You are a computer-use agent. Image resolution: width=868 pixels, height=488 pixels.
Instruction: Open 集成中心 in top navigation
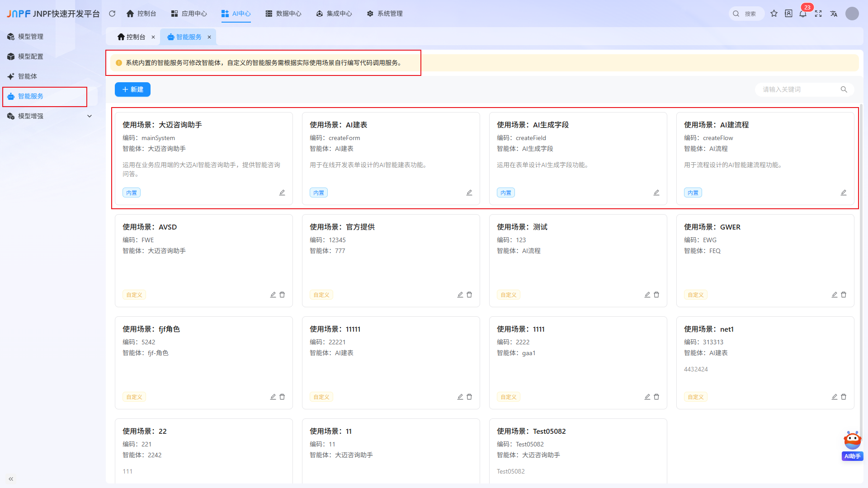pyautogui.click(x=334, y=14)
